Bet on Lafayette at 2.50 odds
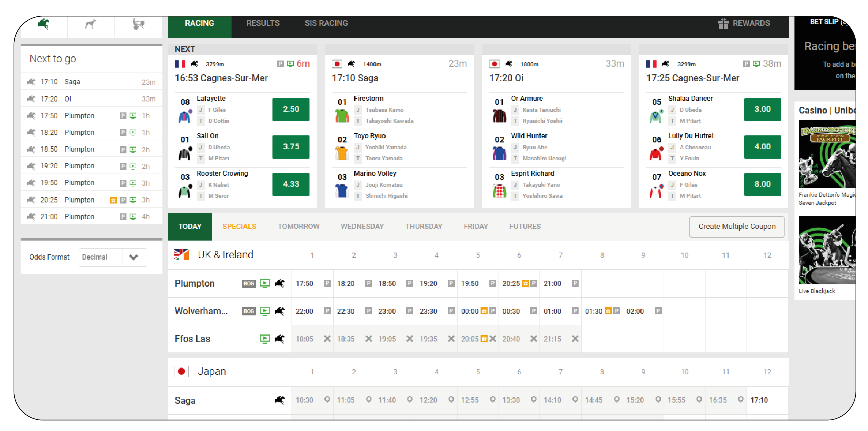868x431 pixels. coord(291,109)
